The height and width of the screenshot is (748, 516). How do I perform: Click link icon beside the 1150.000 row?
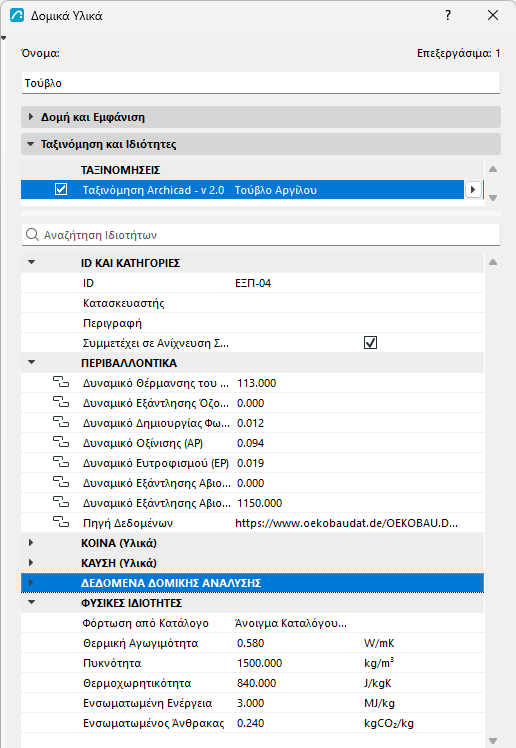[61, 503]
